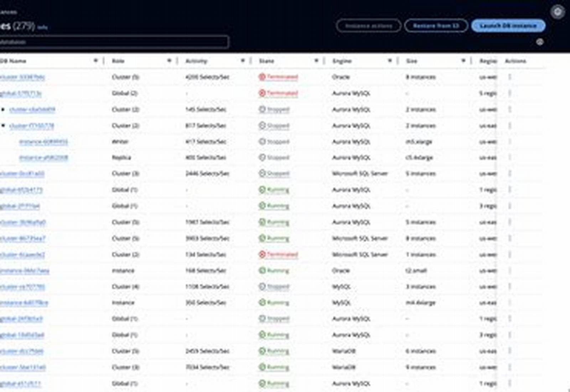Open cluster link in Oracle 8 instances row
570x392 pixels.
tap(22, 77)
